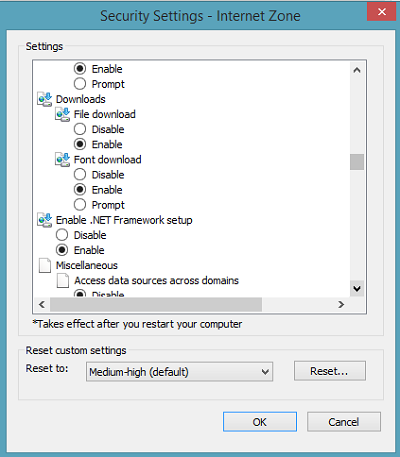Click the scroll up arrow in settings list
This screenshot has width=400, height=457.
click(357, 70)
